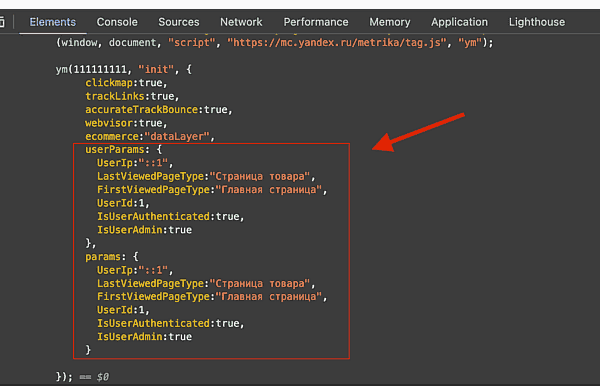
Task: Click UserId:1 line under params
Action: (x=123, y=310)
